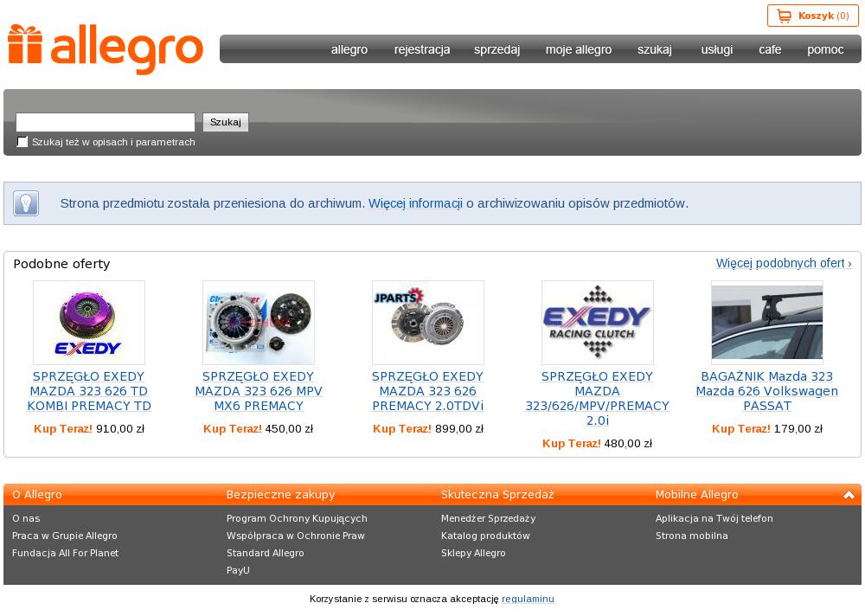Viewport: 865px width, 616px height.
Task: Open the regulaminu terms link
Action: [x=528, y=599]
